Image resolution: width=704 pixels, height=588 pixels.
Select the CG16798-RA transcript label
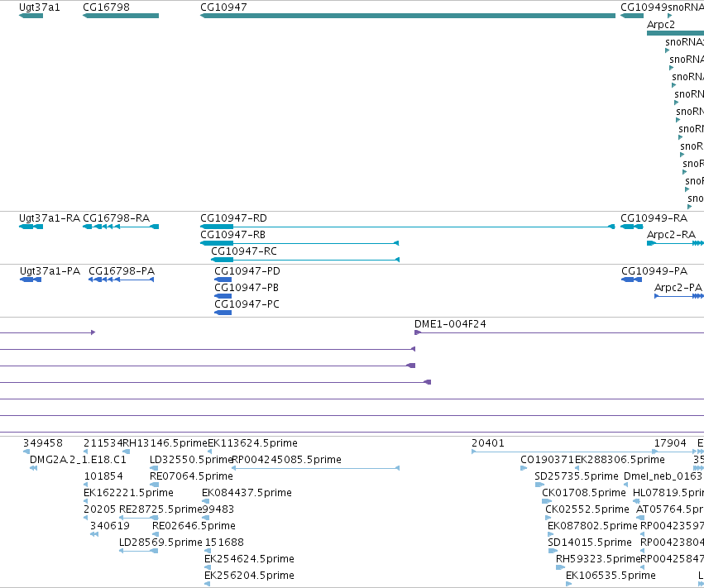(x=117, y=218)
